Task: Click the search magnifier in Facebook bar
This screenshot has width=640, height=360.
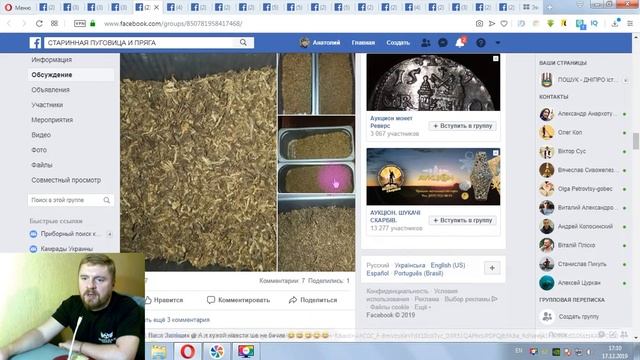Action: (x=243, y=42)
